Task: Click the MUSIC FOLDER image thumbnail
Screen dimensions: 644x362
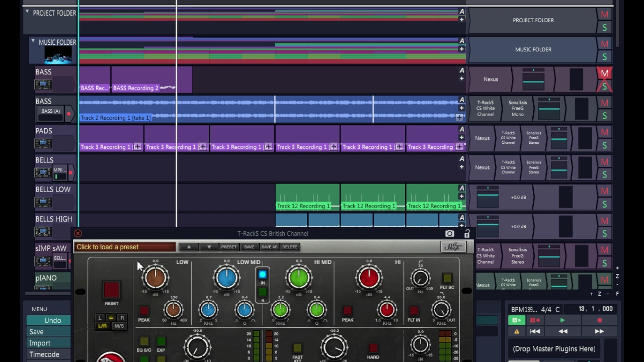Action: [x=58, y=55]
